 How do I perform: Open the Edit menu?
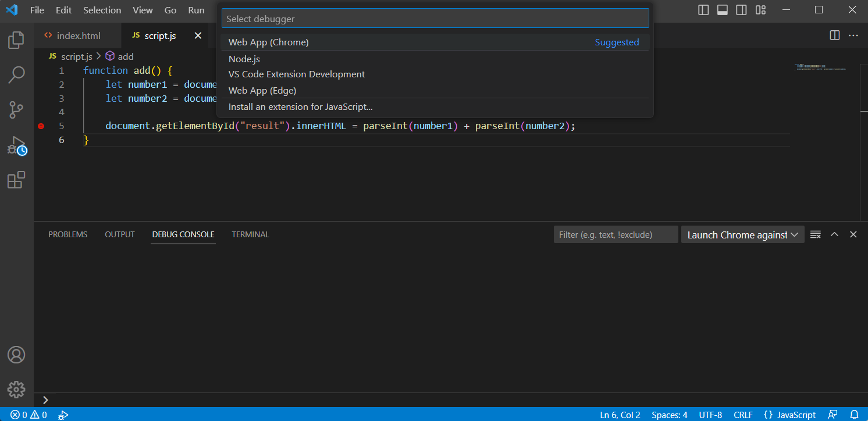tap(63, 10)
